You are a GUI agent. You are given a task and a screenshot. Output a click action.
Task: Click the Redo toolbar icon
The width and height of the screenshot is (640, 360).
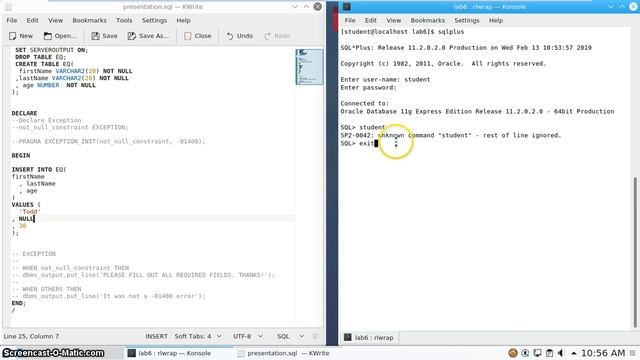(x=267, y=36)
